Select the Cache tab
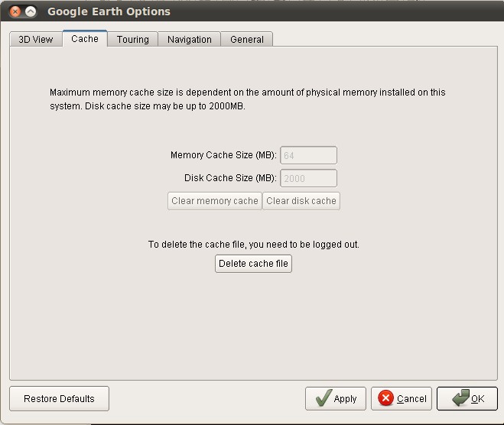This screenshot has height=425, width=504. [85, 39]
